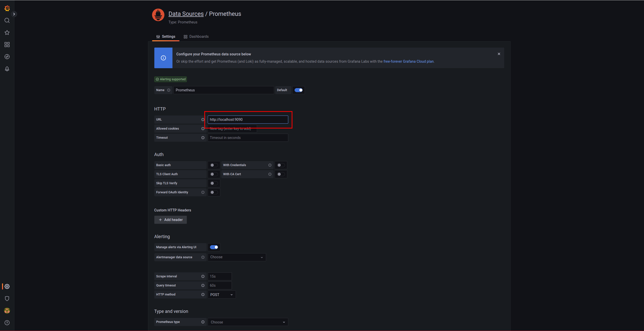Open the Prometheus type dropdown
Viewport: 644px width, 331px height.
coord(247,322)
